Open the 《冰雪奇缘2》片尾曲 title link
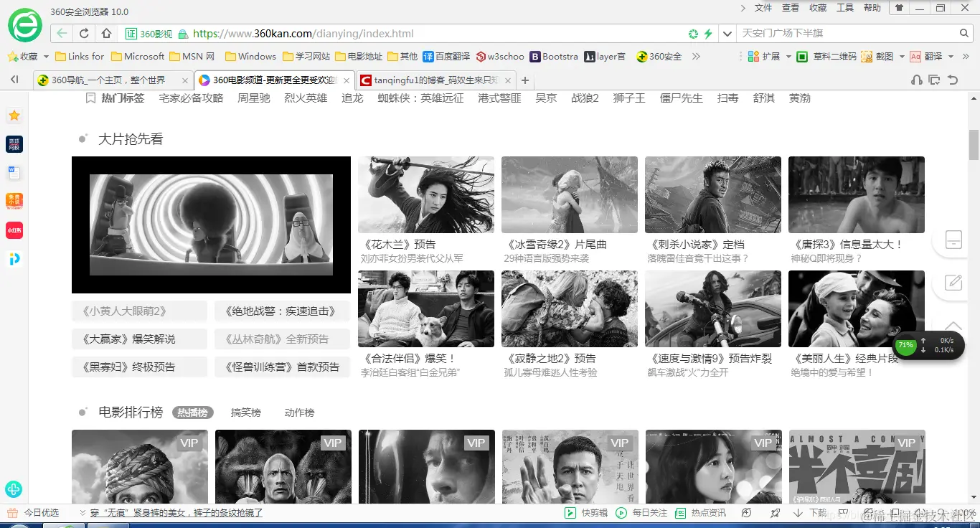The width and height of the screenshot is (980, 528). click(555, 245)
